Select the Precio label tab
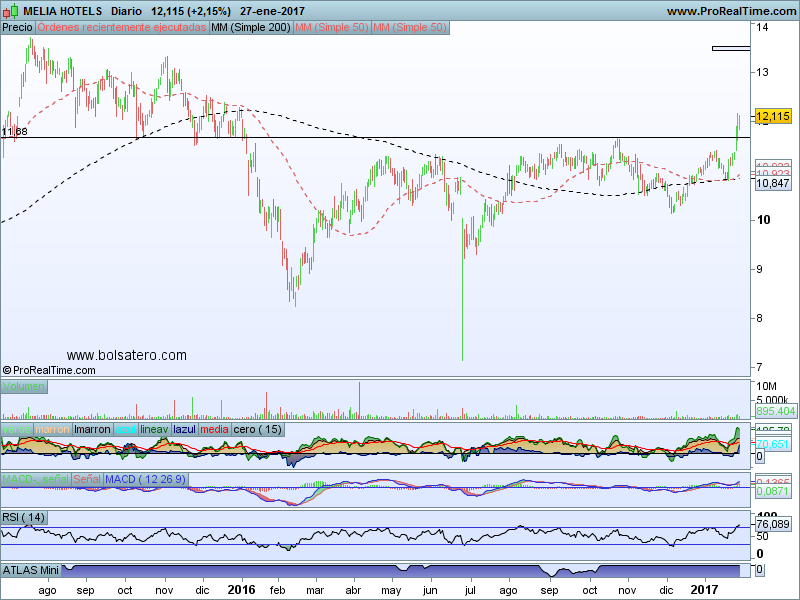This screenshot has width=800, height=600. pyautogui.click(x=17, y=28)
